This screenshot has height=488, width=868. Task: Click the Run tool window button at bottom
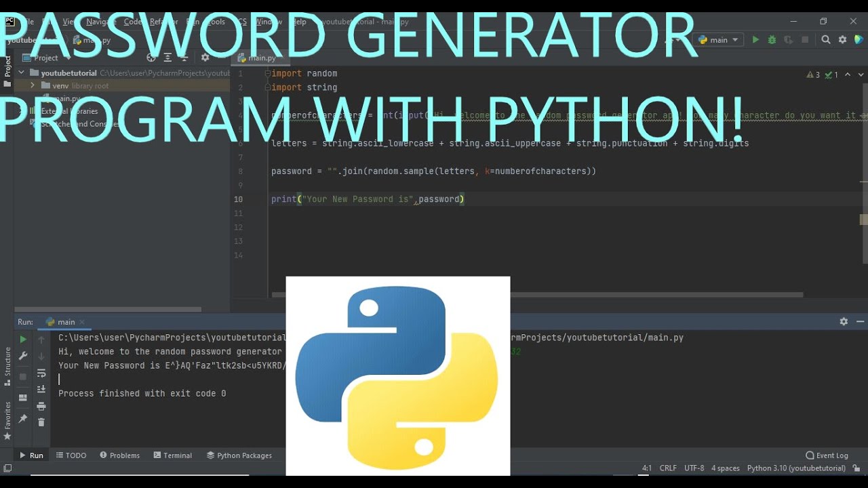pos(31,455)
